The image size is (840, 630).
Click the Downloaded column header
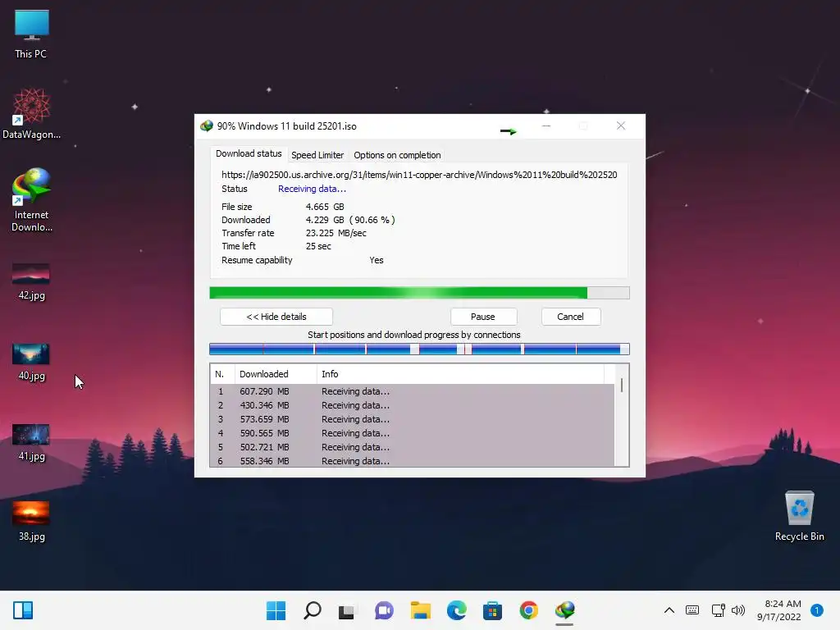pyautogui.click(x=276, y=374)
